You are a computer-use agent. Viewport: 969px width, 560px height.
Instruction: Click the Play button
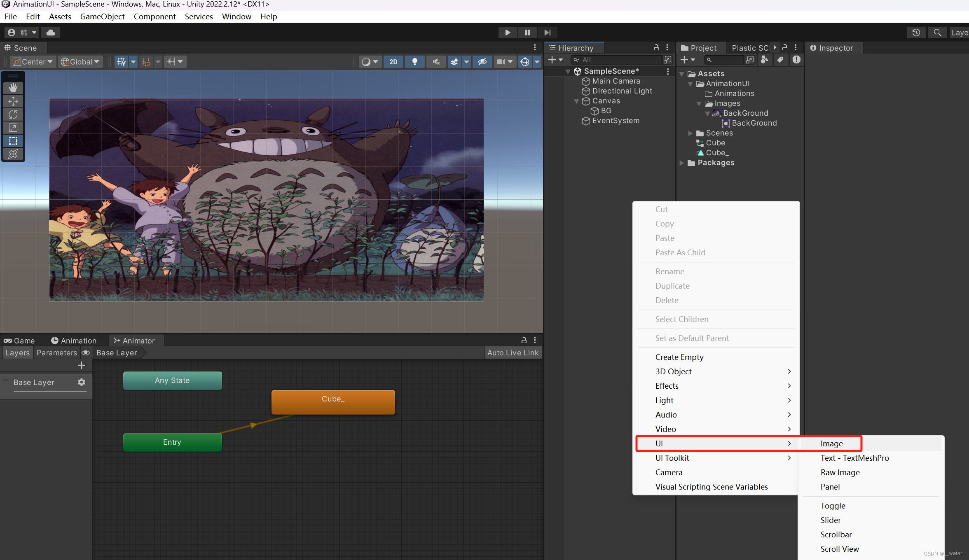[508, 33]
